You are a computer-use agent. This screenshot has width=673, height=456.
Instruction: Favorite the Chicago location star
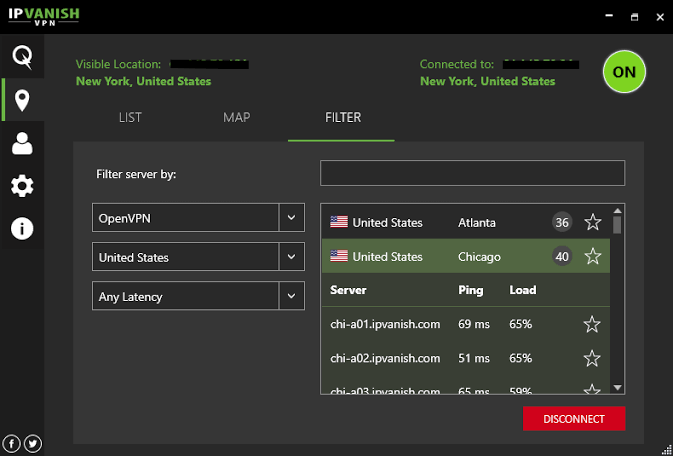coord(592,257)
